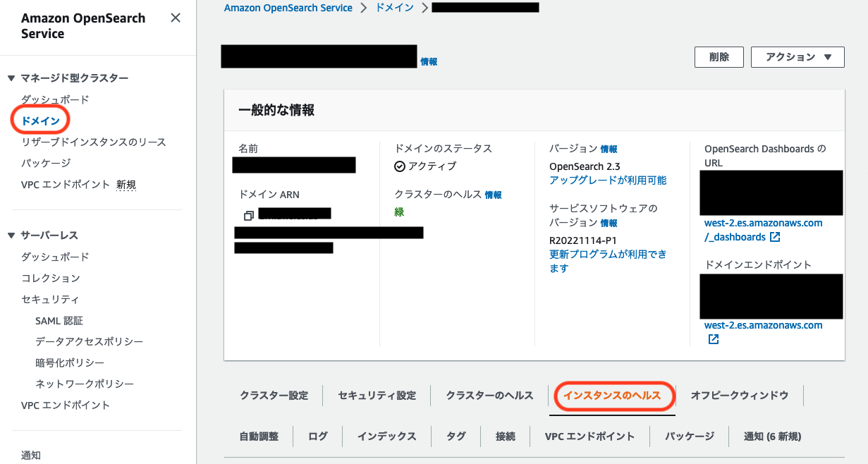
Task: Click the active status check icon
Action: [399, 166]
